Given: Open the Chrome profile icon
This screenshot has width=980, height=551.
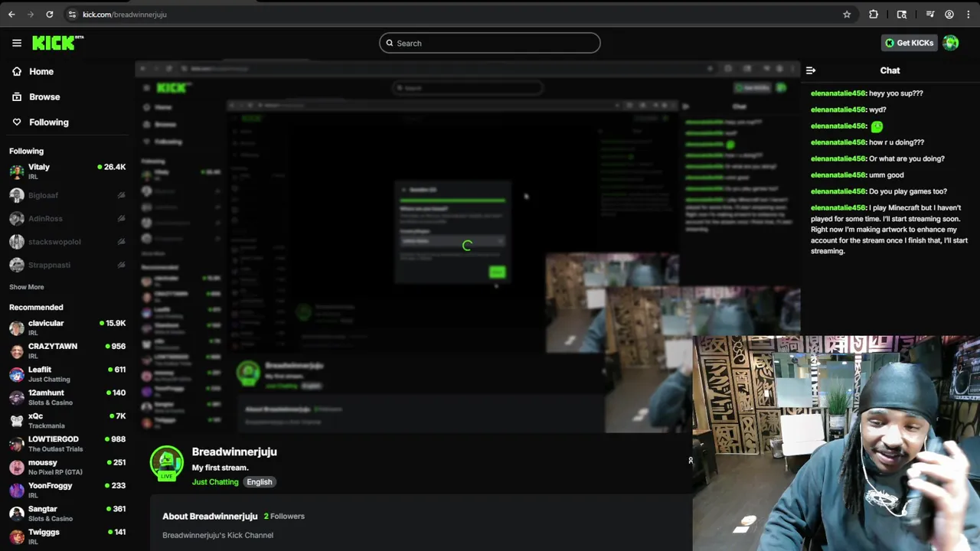Looking at the screenshot, I should coord(949,14).
